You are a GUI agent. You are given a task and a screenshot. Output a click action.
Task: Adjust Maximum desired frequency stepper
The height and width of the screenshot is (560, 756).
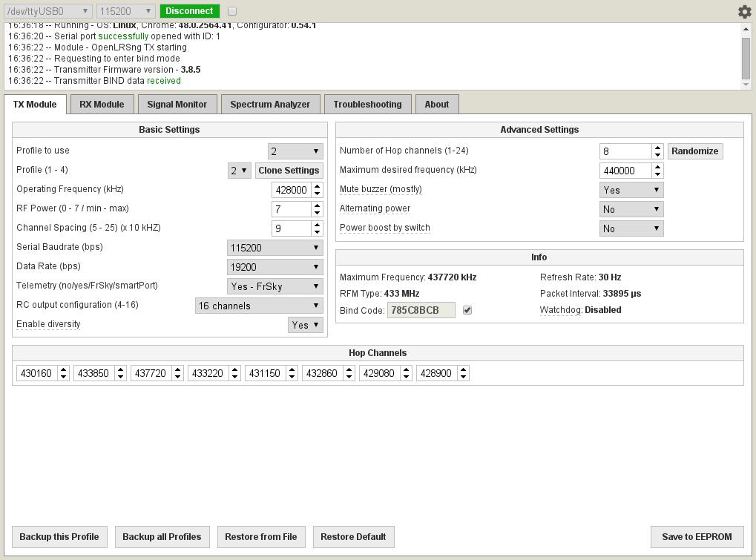(x=657, y=171)
